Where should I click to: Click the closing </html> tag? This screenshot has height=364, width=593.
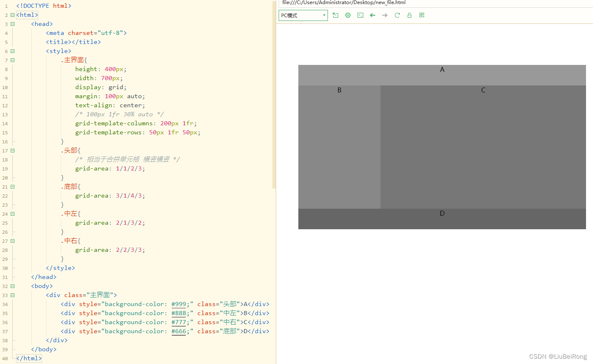tap(29, 358)
